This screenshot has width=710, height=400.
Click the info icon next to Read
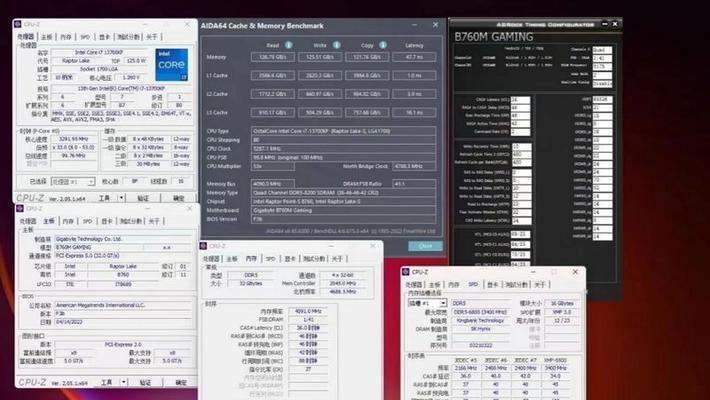[288, 45]
